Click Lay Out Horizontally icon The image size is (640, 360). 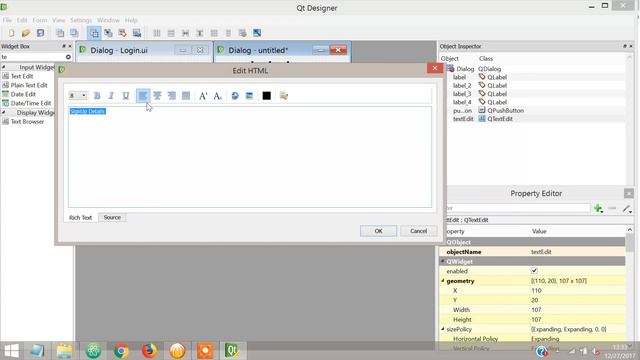pyautogui.click(x=157, y=33)
